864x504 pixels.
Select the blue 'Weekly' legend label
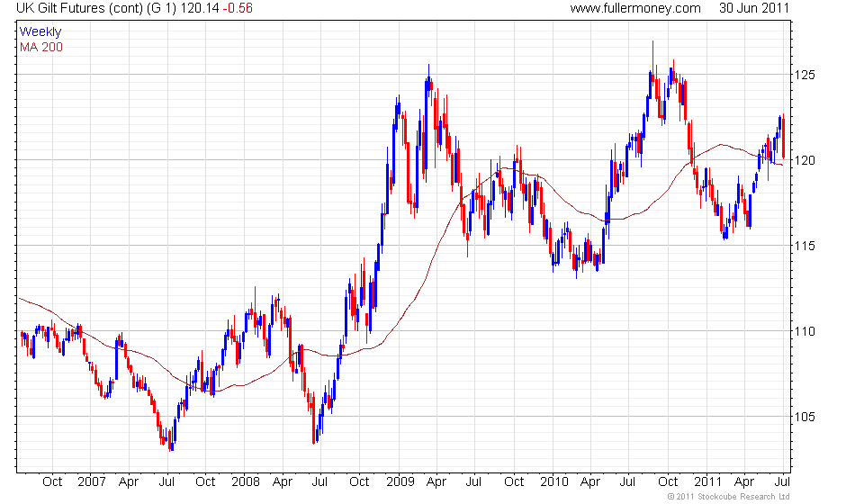(x=40, y=31)
